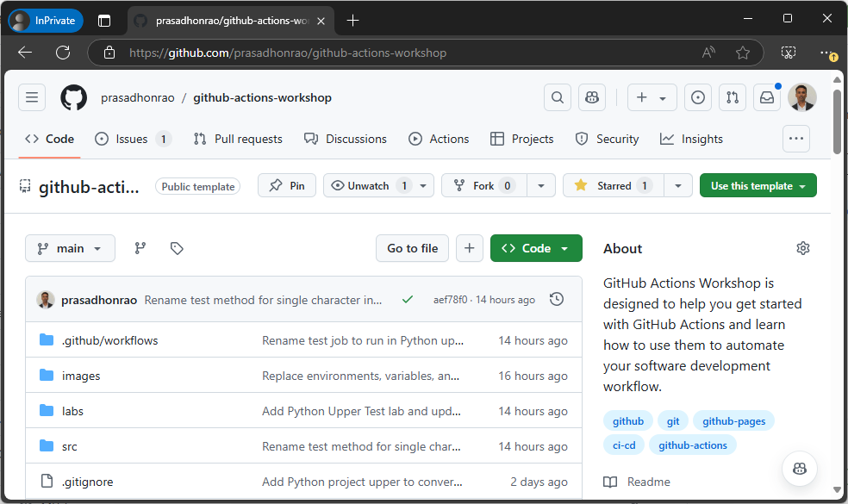The width and height of the screenshot is (848, 504).
Task: Check the green commit status checkmark
Action: coord(408,299)
